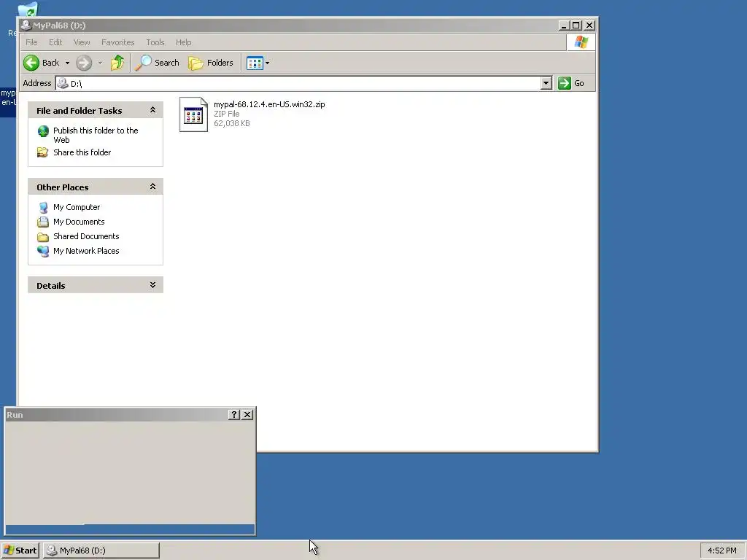Close the Run dialog
This screenshot has height=560, width=747.
247,415
